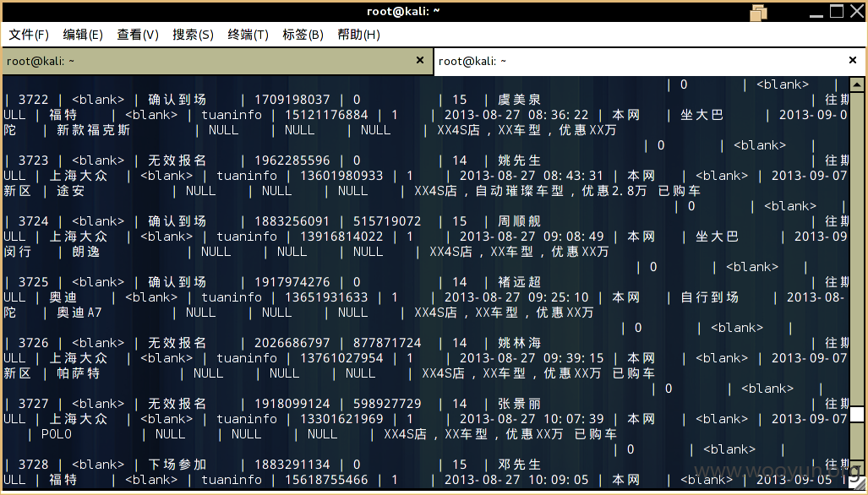Click phone number 13761027954
868x495 pixels.
341,358
